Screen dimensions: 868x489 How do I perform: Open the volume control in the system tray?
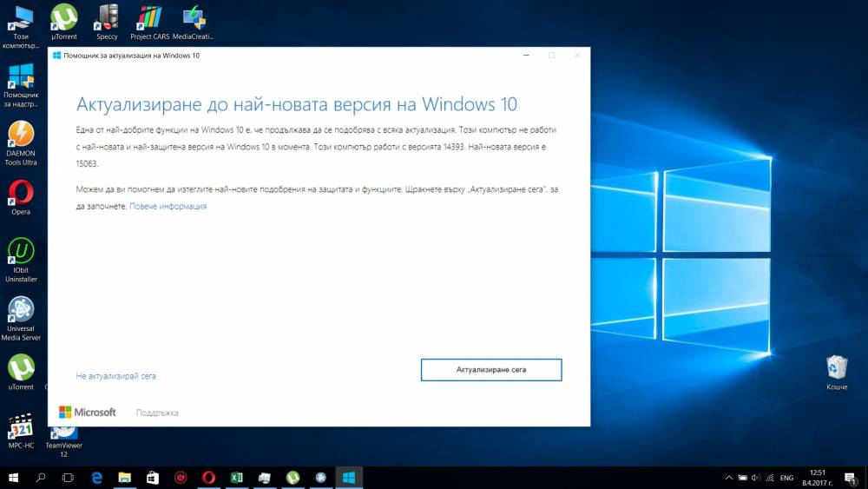[x=756, y=478]
